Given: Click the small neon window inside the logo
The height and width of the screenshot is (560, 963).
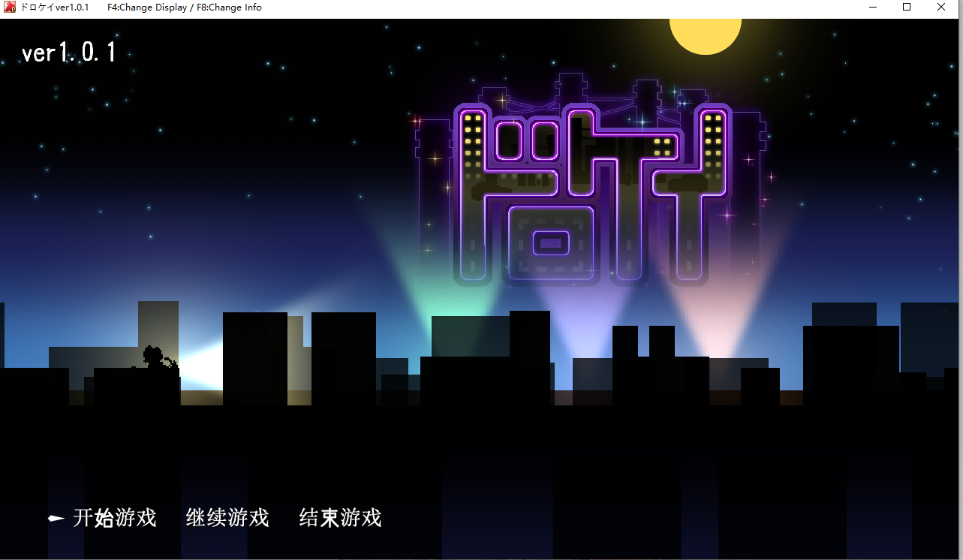Looking at the screenshot, I should click(x=550, y=240).
